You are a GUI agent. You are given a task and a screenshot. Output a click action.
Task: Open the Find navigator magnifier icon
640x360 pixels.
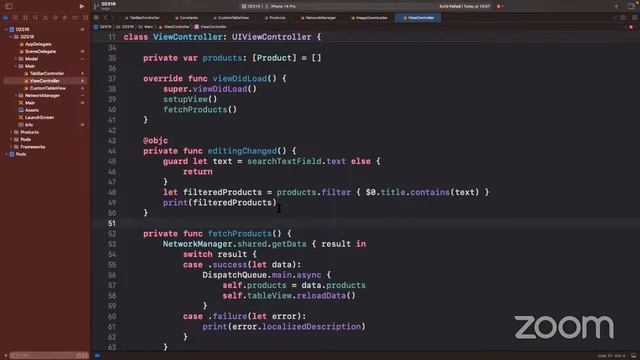tap(36, 18)
